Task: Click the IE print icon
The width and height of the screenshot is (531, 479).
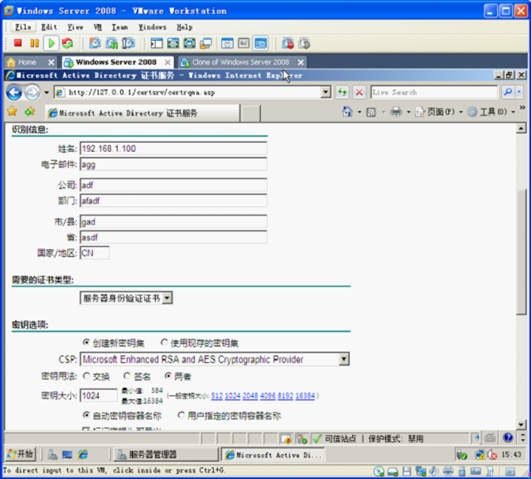Action: pos(396,112)
